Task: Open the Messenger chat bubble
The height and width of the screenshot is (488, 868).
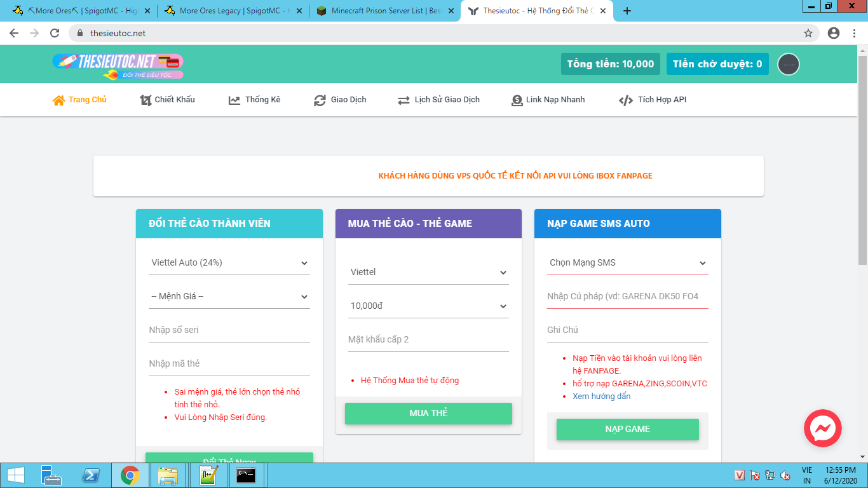Action: [823, 428]
